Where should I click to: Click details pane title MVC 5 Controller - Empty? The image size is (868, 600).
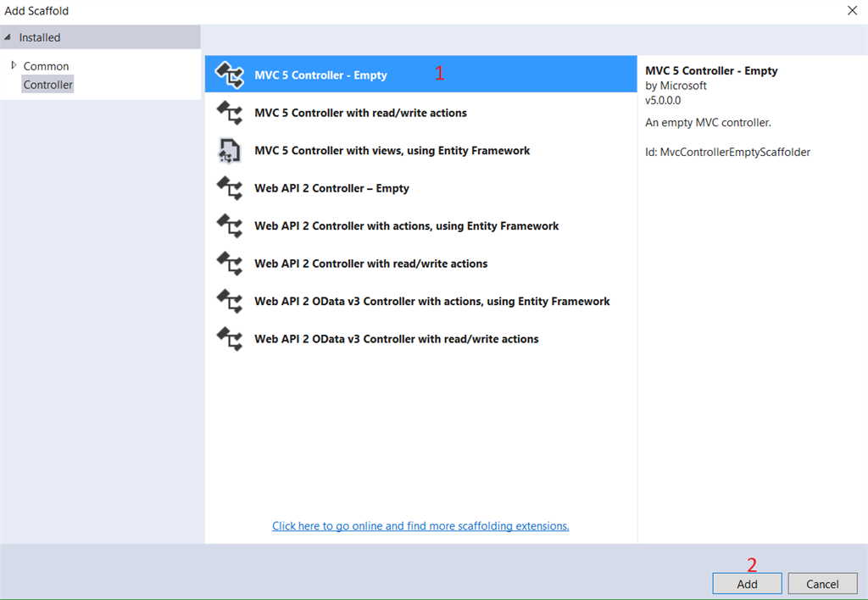click(711, 71)
